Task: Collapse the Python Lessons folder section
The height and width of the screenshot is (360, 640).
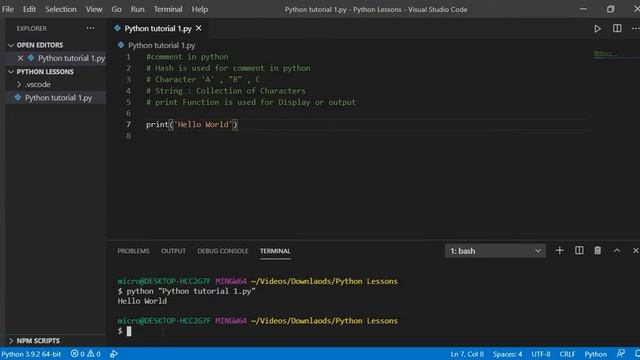Action: 41,71
